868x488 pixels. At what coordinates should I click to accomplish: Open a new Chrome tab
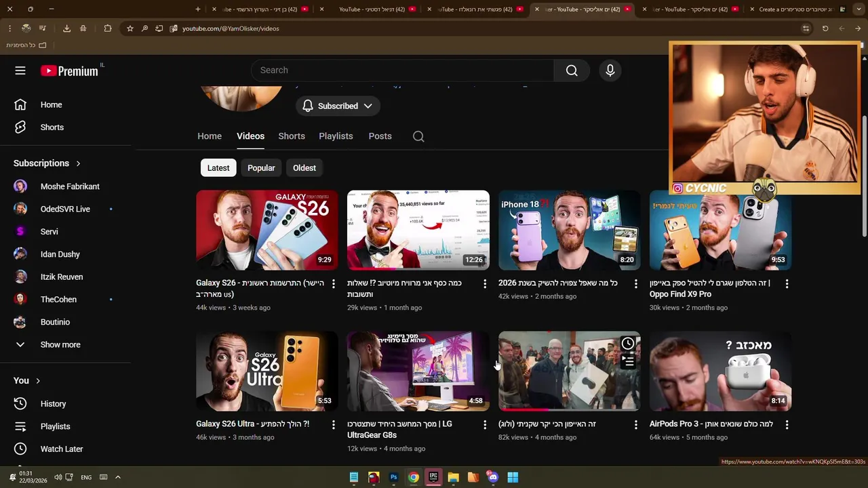coord(198,9)
